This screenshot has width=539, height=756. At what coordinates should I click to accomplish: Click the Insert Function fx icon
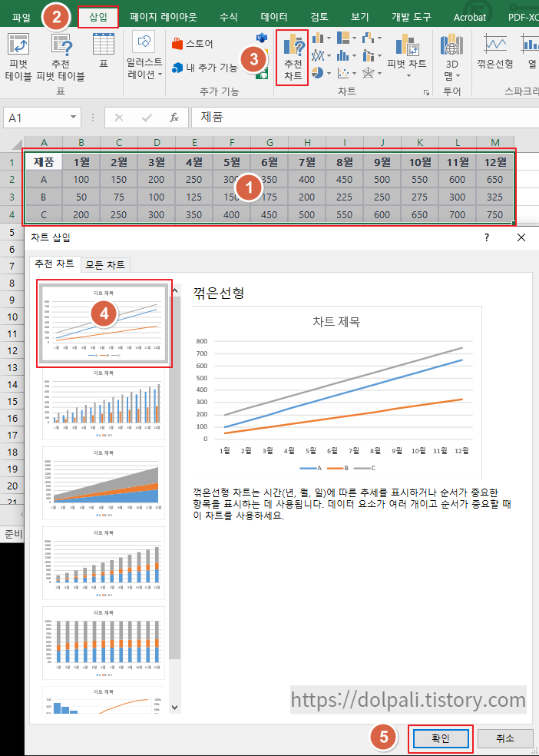pos(174,118)
